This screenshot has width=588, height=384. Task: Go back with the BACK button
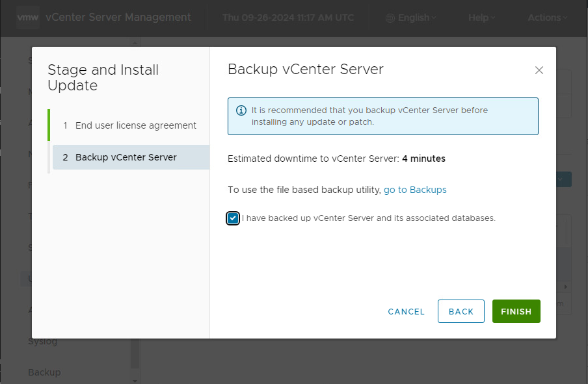[461, 311]
